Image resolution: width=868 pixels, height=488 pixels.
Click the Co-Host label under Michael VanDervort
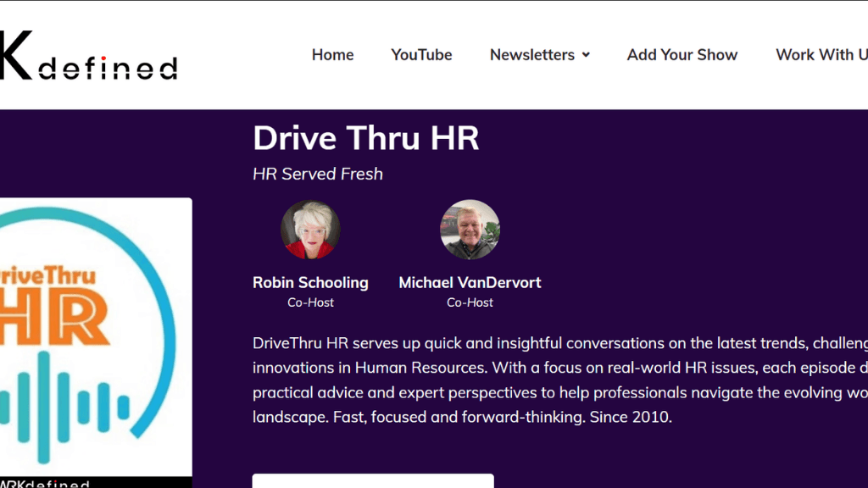(x=470, y=302)
